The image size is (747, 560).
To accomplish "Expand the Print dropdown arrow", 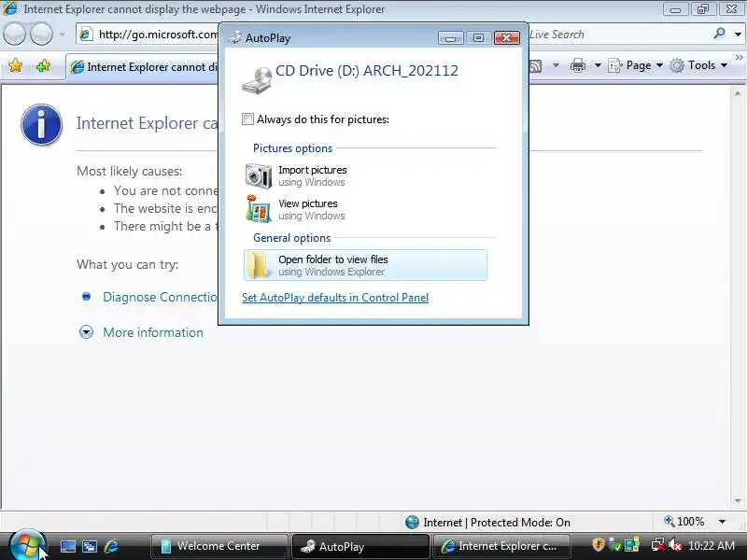I will tap(598, 65).
